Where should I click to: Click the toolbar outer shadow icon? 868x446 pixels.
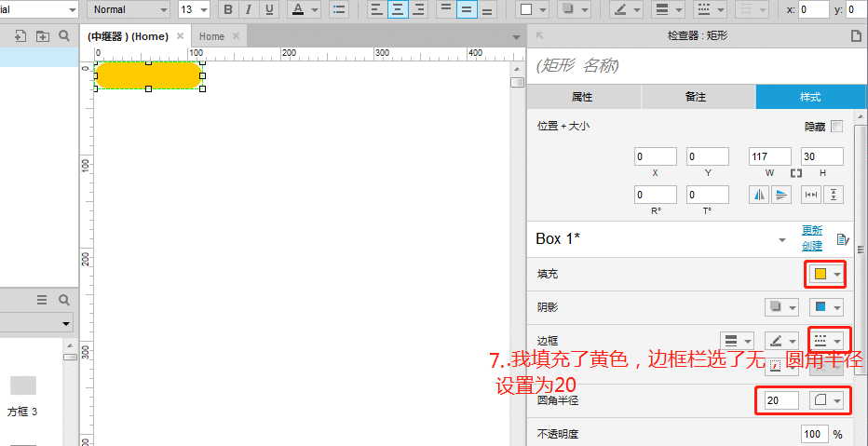(x=567, y=9)
